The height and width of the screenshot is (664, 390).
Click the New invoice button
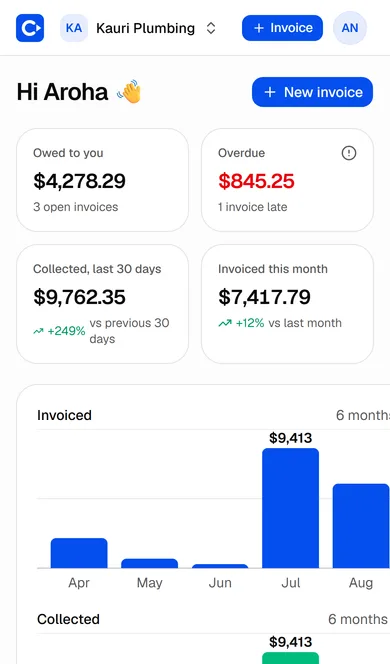313,92
